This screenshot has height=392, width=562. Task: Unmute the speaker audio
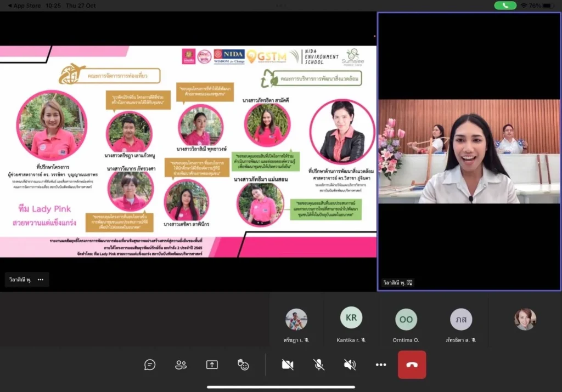click(x=350, y=365)
